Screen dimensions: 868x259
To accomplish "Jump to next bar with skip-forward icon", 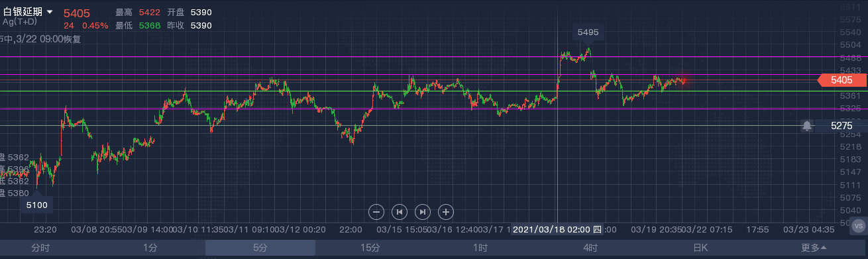I will click(422, 212).
